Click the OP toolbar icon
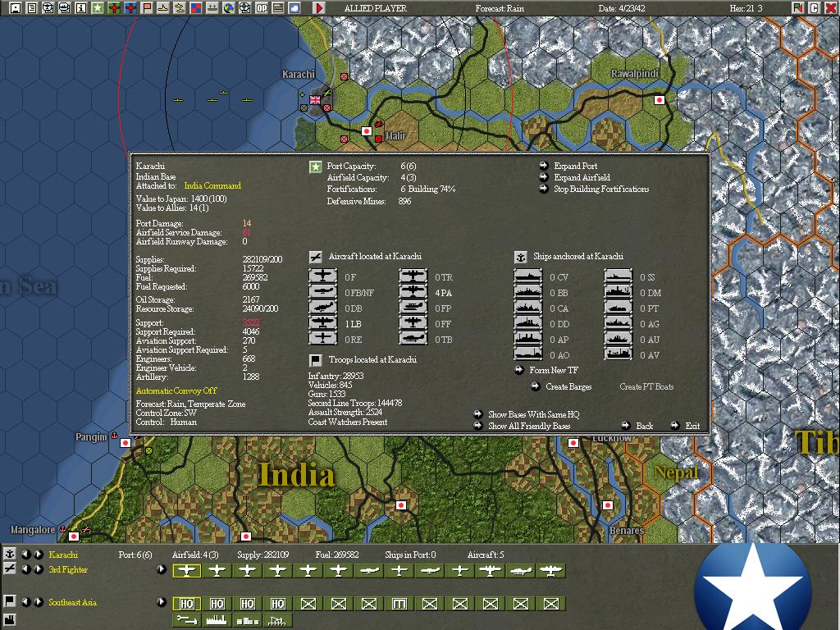The image size is (840, 630). coord(262,8)
